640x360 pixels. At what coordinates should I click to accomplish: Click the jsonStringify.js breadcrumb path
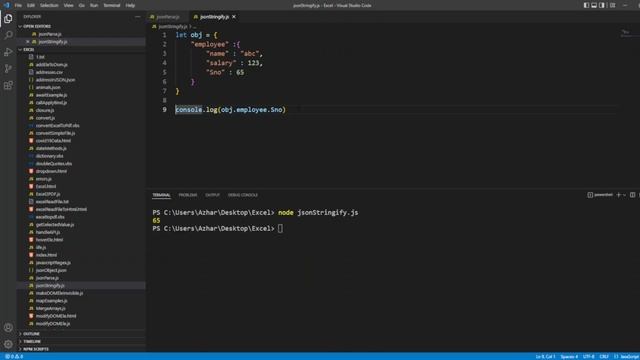173,27
